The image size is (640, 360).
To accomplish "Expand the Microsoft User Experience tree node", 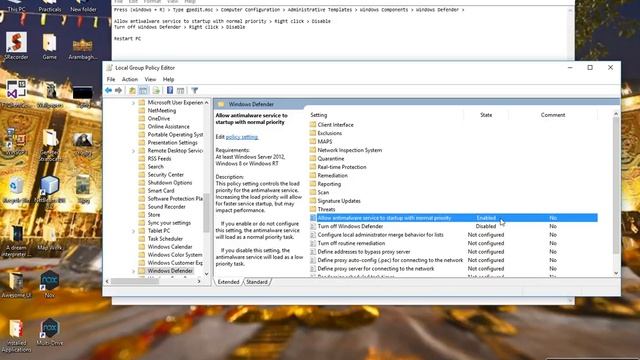I will pyautogui.click(x=133, y=103).
